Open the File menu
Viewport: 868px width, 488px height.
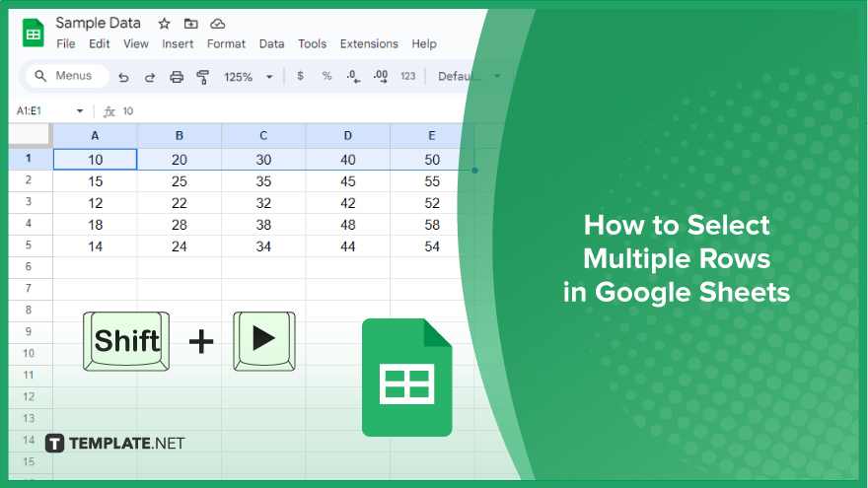[65, 43]
